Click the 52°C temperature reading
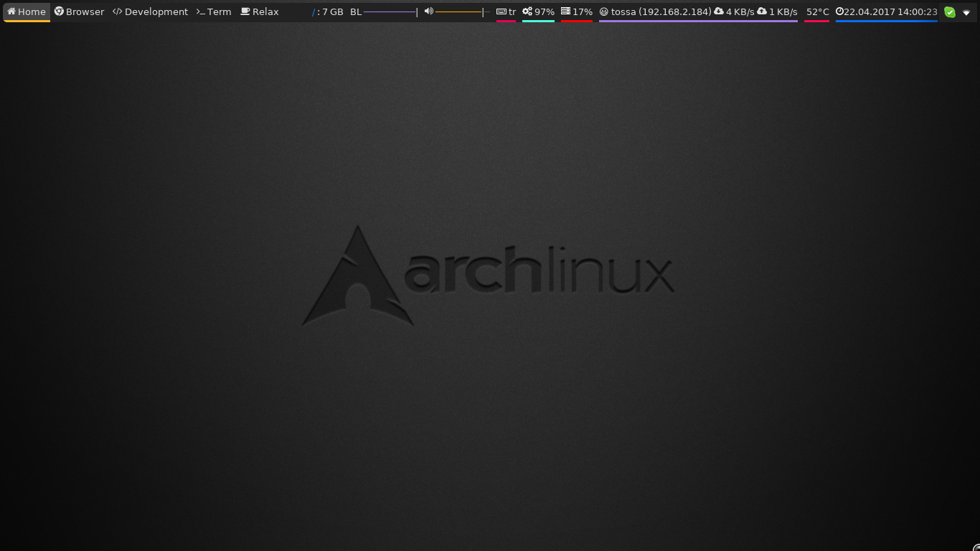Image resolution: width=980 pixels, height=551 pixels. tap(817, 11)
